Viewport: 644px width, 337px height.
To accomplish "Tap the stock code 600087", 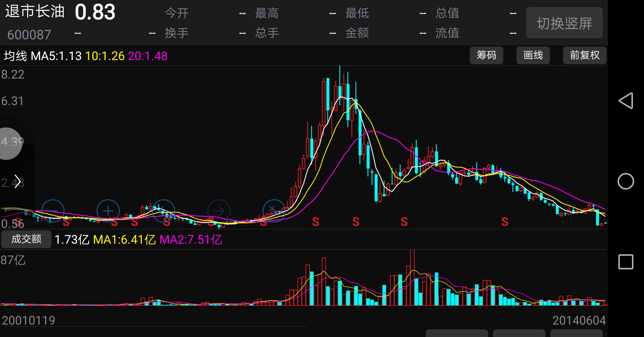I will tap(29, 35).
